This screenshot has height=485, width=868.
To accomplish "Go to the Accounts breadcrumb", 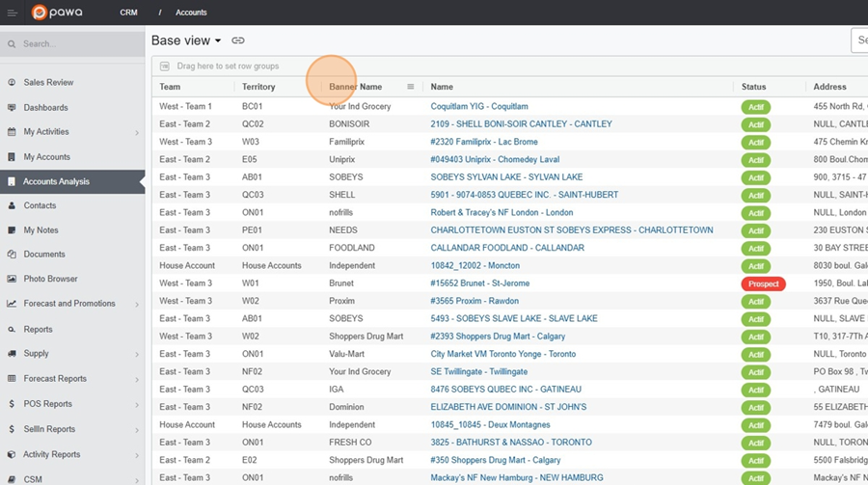I will [191, 13].
